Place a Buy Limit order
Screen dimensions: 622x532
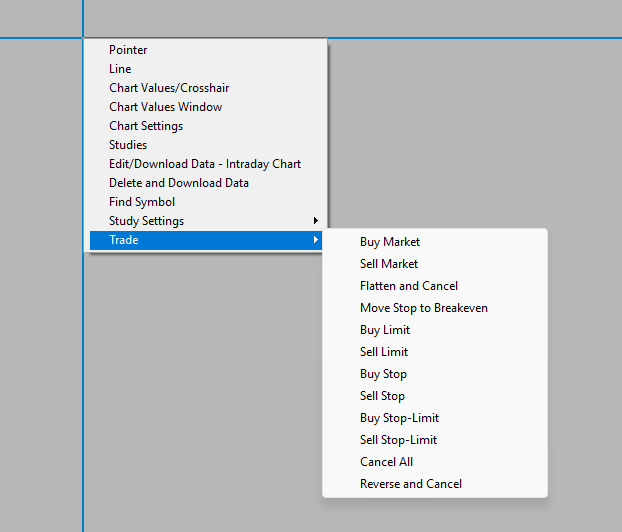coord(385,330)
